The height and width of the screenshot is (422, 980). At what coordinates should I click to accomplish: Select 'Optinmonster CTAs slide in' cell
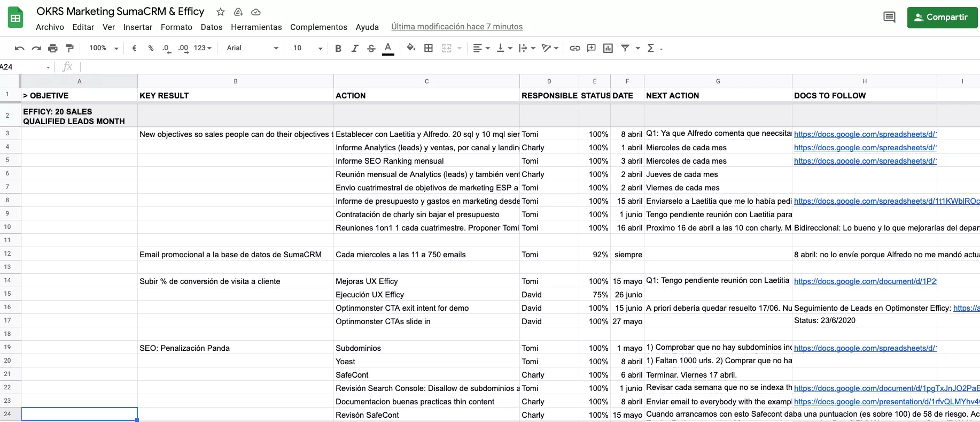tap(426, 321)
